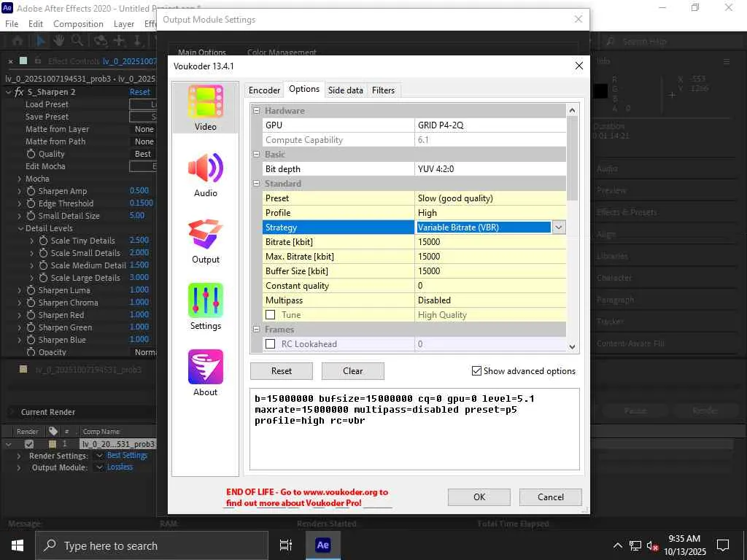Open the About section in Voukoder
The image size is (747, 560).
click(205, 373)
